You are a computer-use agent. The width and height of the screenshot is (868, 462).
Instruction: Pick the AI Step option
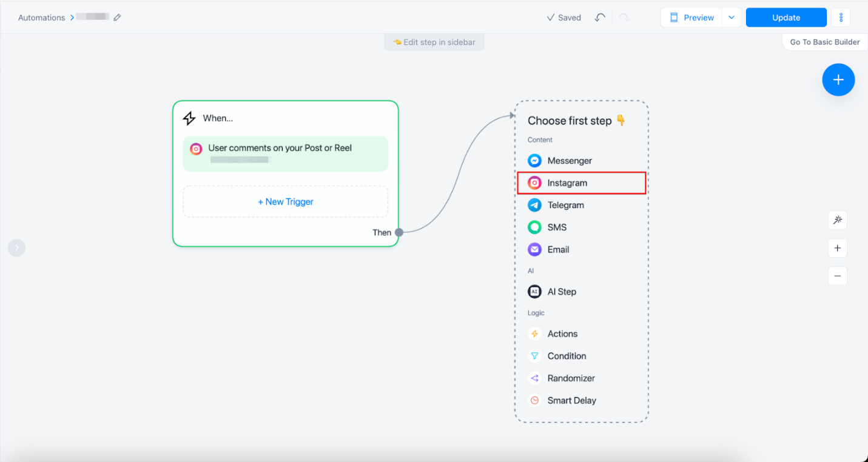(x=561, y=292)
